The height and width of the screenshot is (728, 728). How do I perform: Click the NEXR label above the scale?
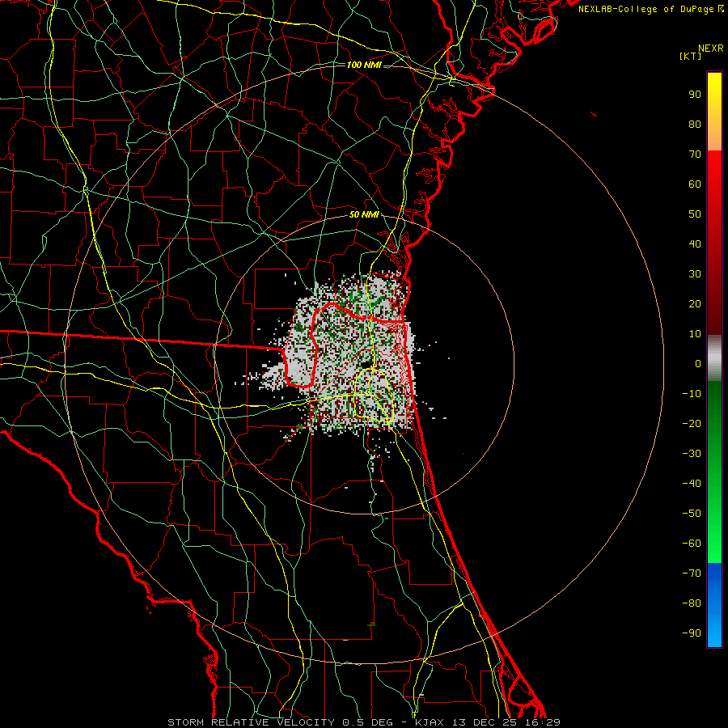point(711,49)
